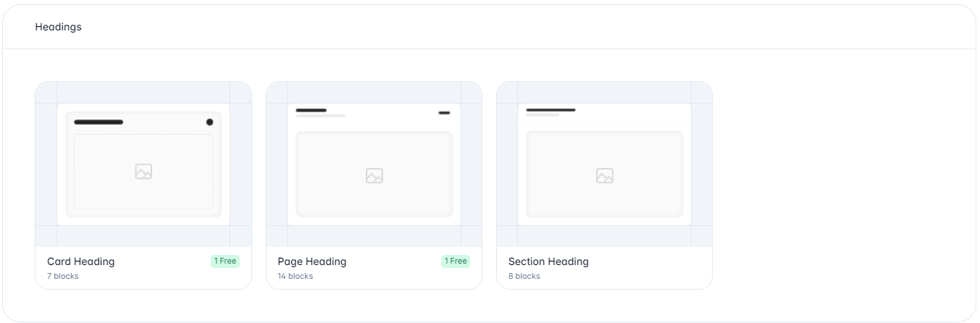Click the dark round dot in Card Heading preview
The width and height of the screenshot is (980, 323).
[x=209, y=122]
